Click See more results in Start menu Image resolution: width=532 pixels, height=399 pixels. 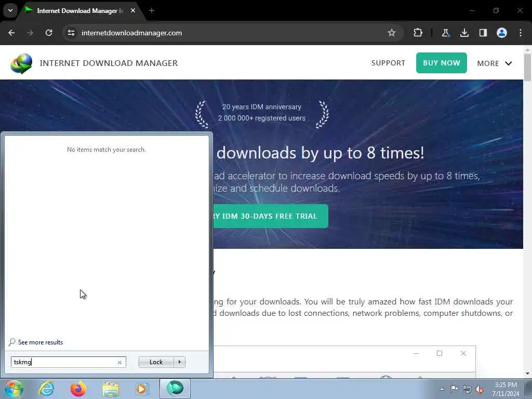(x=41, y=342)
